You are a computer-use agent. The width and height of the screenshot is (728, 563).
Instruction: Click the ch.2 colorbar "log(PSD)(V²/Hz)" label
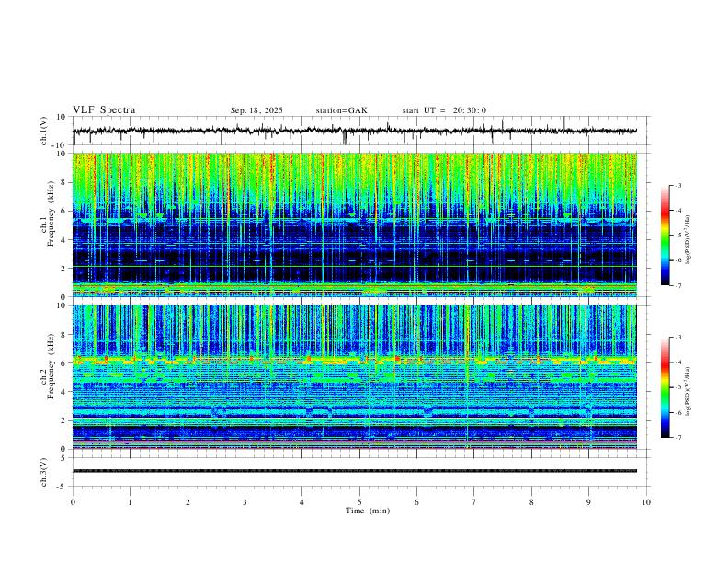coord(688,391)
